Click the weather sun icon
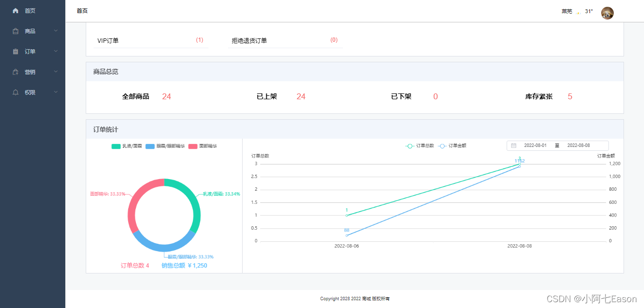This screenshot has width=644, height=308. pos(578,12)
